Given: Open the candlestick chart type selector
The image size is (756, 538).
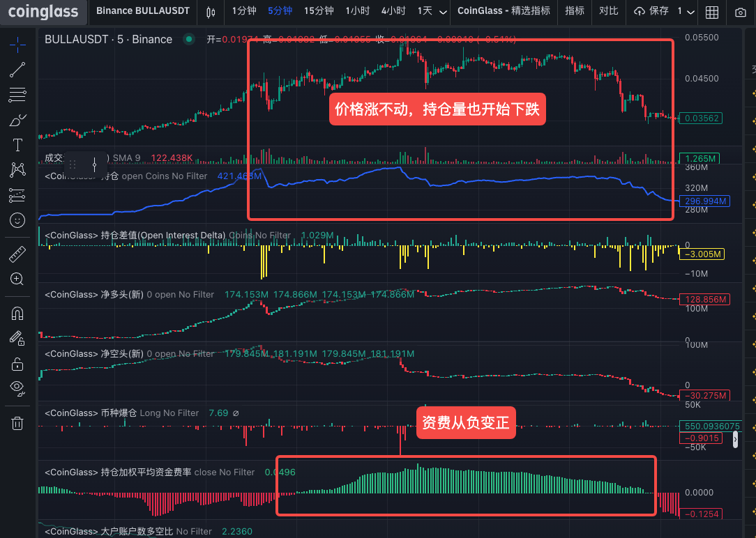Looking at the screenshot, I should 211,13.
